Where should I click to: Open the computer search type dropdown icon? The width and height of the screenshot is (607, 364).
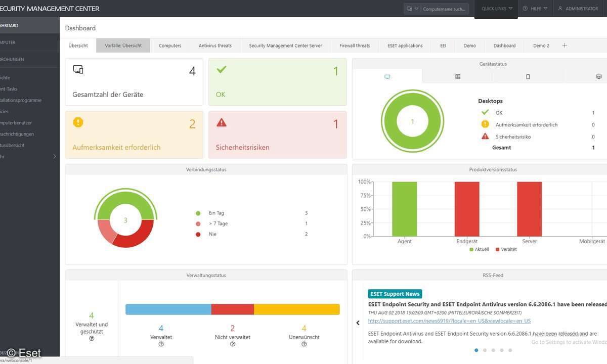(412, 9)
